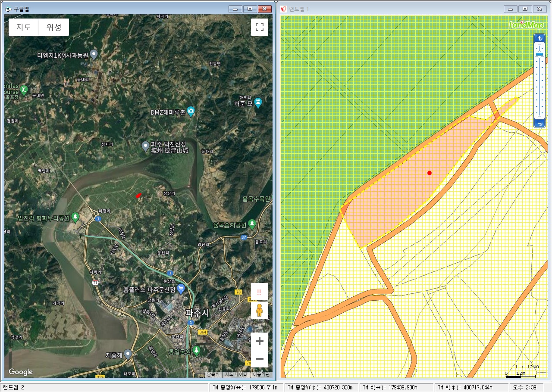Minimize the 구글맵 window
The height and width of the screenshot is (392, 552).
(235, 9)
